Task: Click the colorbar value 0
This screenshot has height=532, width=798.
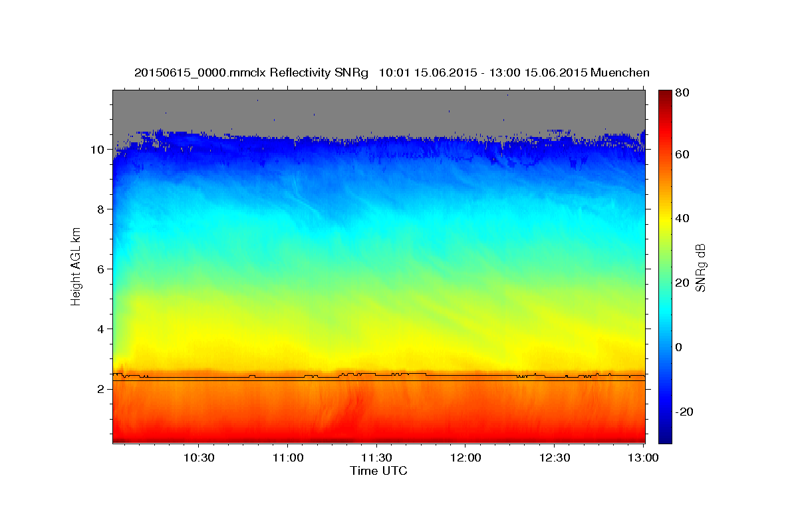Action: [x=679, y=347]
